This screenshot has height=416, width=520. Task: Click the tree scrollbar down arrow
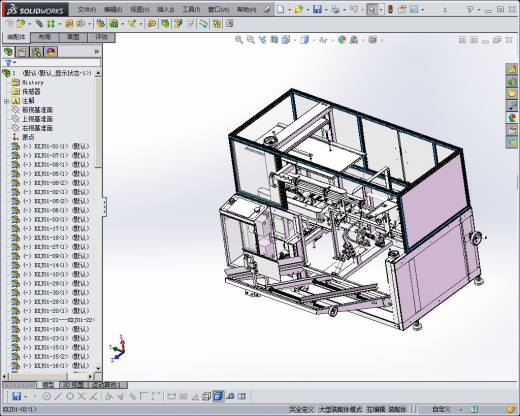[98, 368]
